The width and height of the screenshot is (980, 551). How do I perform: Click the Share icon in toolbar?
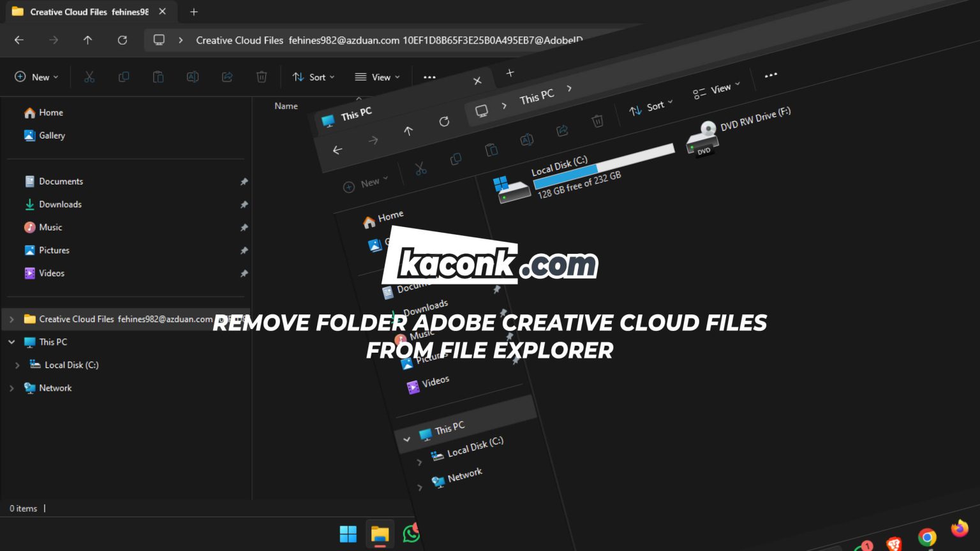click(227, 77)
